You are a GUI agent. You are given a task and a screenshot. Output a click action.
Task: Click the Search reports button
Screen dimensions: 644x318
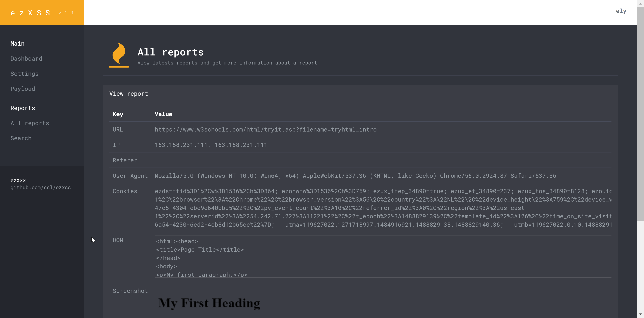(20, 137)
